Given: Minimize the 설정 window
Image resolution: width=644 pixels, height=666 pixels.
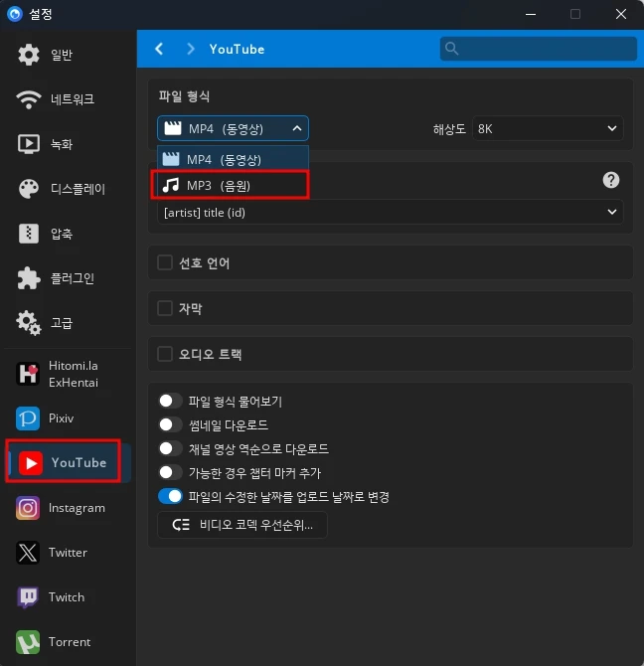Looking at the screenshot, I should pyautogui.click(x=531, y=14).
